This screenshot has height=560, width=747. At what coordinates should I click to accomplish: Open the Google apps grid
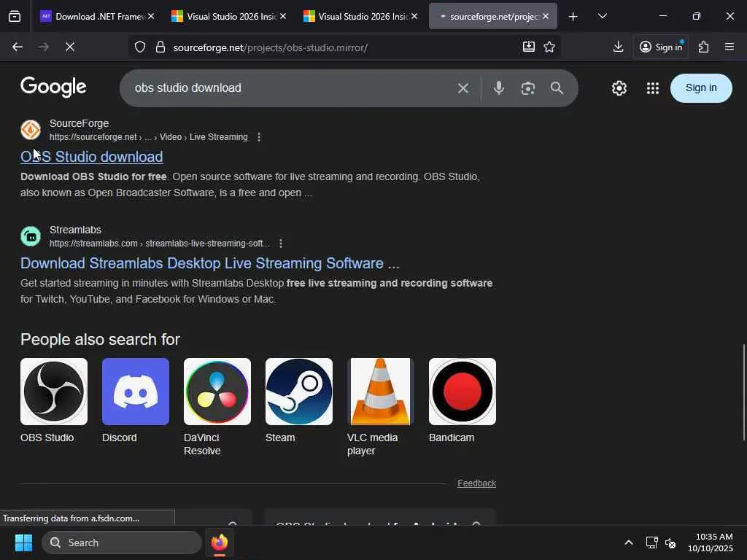[653, 88]
